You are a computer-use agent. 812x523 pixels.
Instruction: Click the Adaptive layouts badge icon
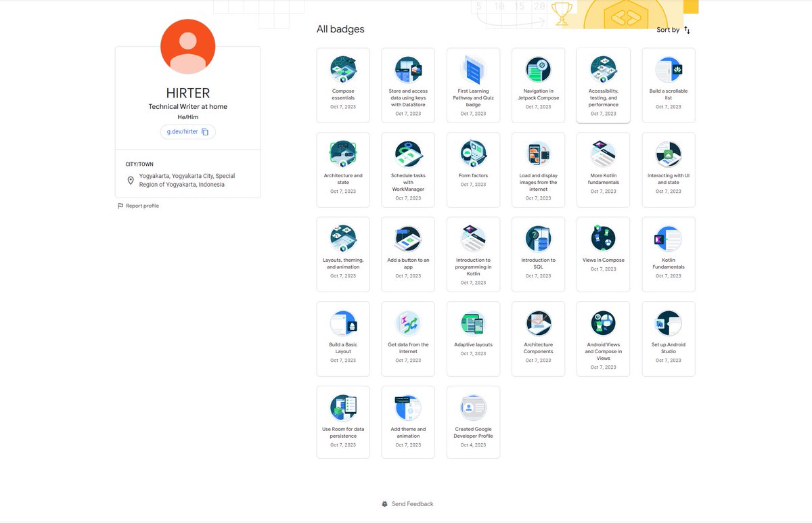coord(473,323)
